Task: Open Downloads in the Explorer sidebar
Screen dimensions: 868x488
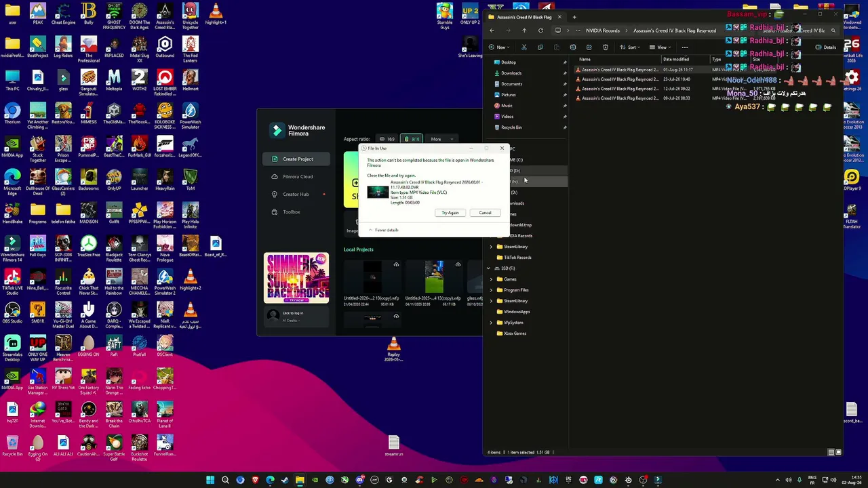Action: (x=511, y=73)
